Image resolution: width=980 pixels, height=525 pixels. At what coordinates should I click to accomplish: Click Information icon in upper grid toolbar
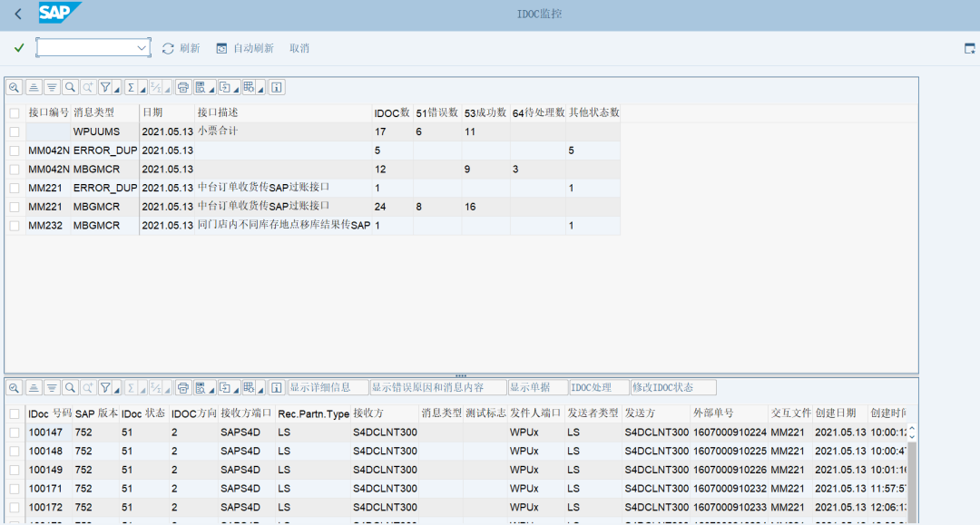point(277,87)
